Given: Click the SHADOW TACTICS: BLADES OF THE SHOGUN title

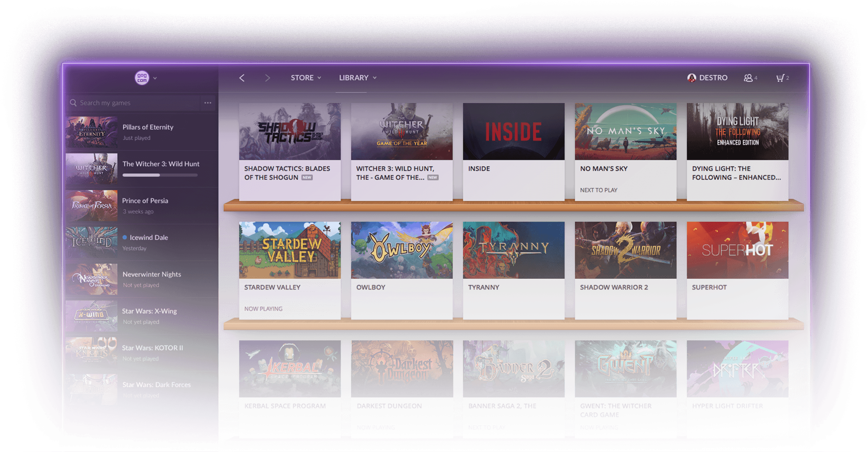Looking at the screenshot, I should [x=287, y=173].
